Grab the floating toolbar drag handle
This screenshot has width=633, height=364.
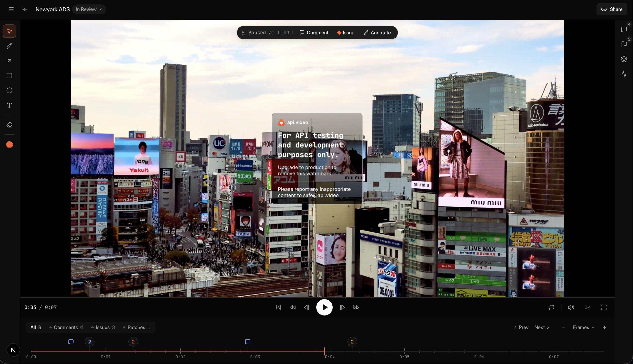tap(243, 33)
